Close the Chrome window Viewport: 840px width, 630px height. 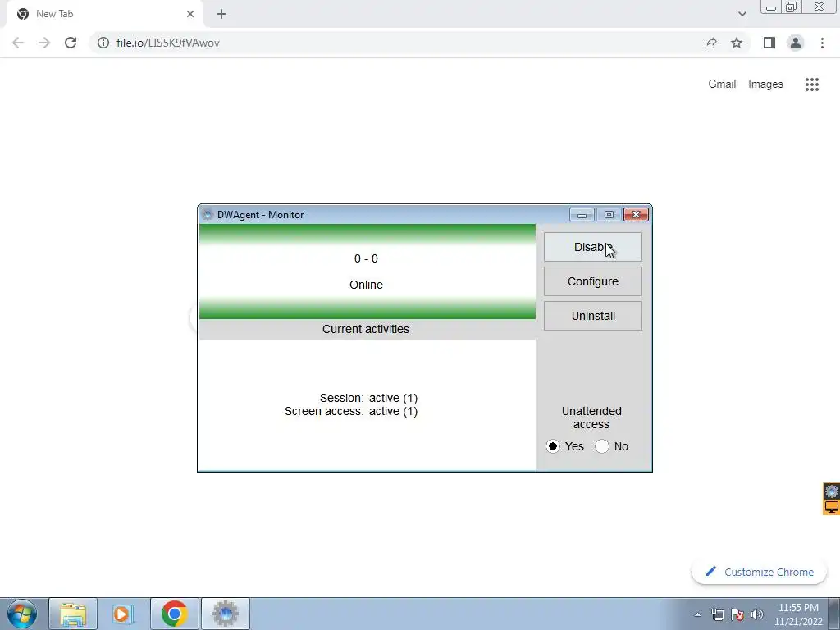819,7
